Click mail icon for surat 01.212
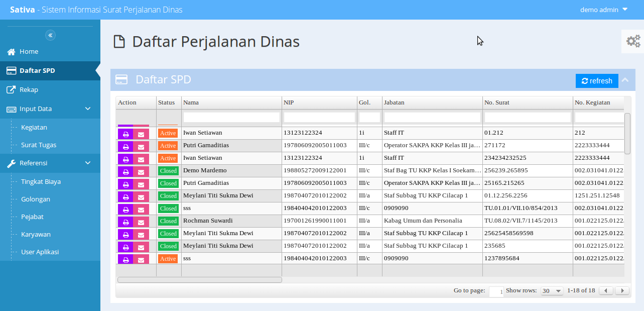This screenshot has height=311, width=644. click(x=141, y=134)
